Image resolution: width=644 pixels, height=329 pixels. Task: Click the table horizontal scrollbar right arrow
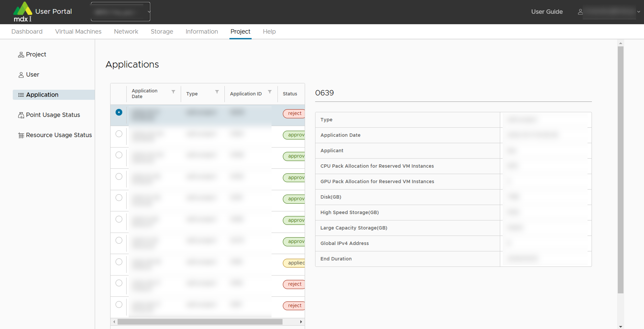(x=301, y=322)
